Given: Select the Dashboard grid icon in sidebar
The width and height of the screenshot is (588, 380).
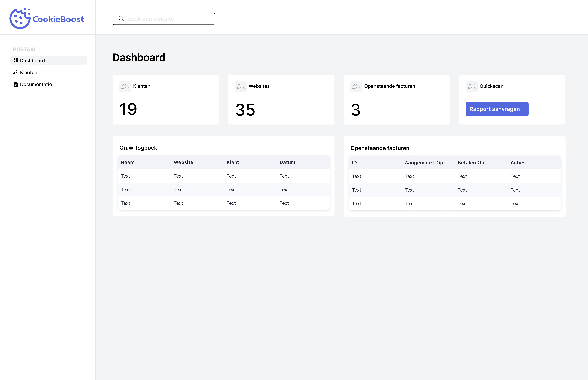Looking at the screenshot, I should point(16,60).
